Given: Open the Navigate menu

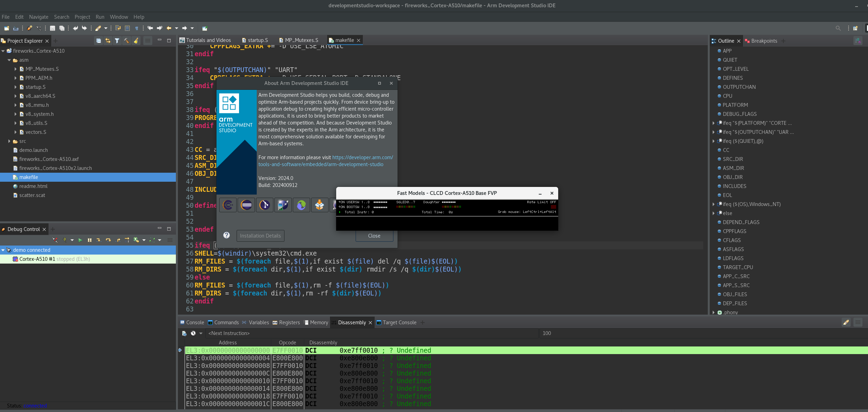Looking at the screenshot, I should [x=39, y=17].
